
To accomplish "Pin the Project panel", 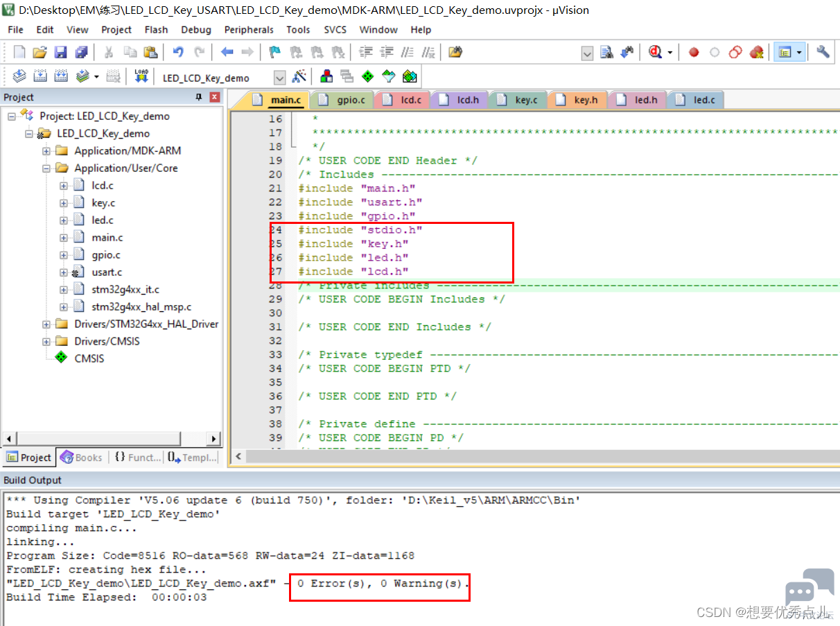I will coord(199,97).
